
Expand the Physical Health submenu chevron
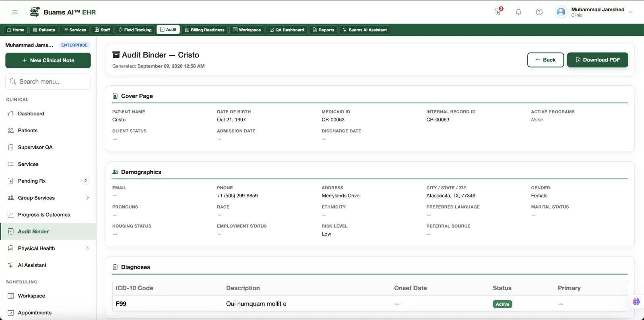(87, 248)
